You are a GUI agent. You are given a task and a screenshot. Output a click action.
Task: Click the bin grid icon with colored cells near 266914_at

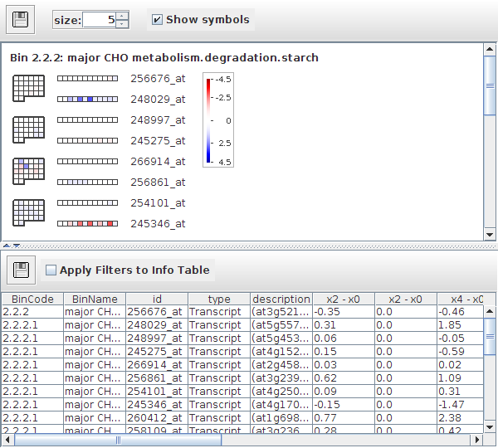pyautogui.click(x=28, y=171)
